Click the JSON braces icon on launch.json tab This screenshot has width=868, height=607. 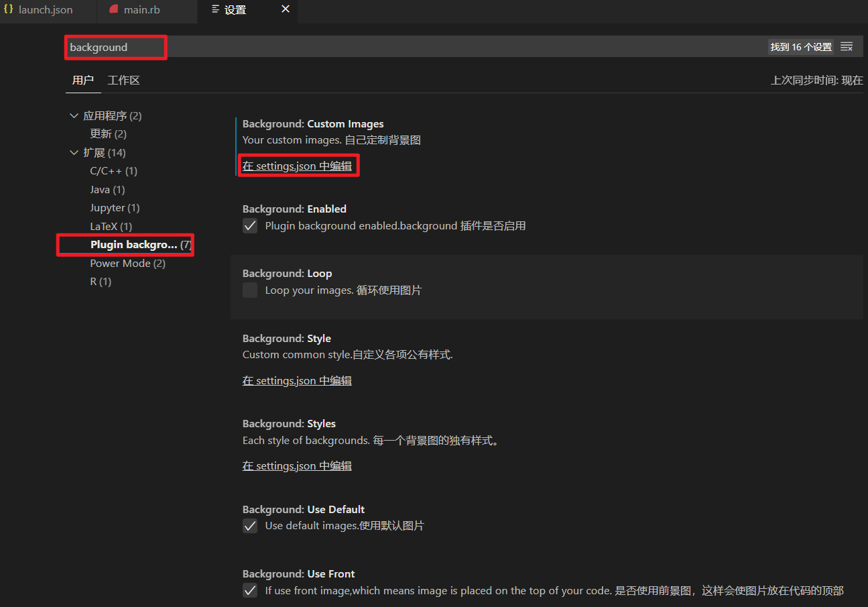[9, 10]
